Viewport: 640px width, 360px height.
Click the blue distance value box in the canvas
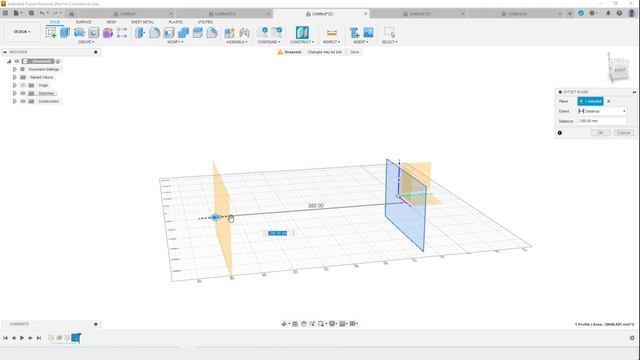click(x=278, y=233)
